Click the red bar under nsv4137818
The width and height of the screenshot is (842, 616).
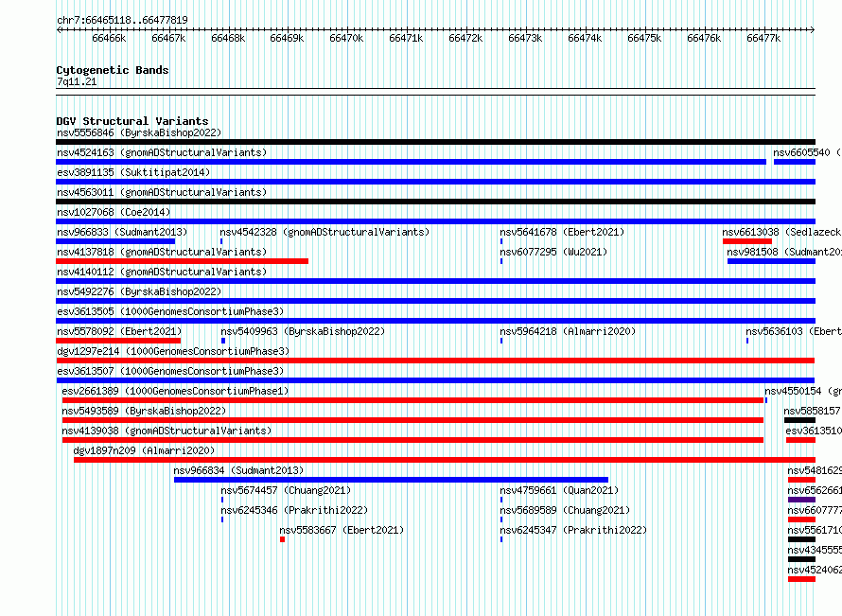point(182,261)
